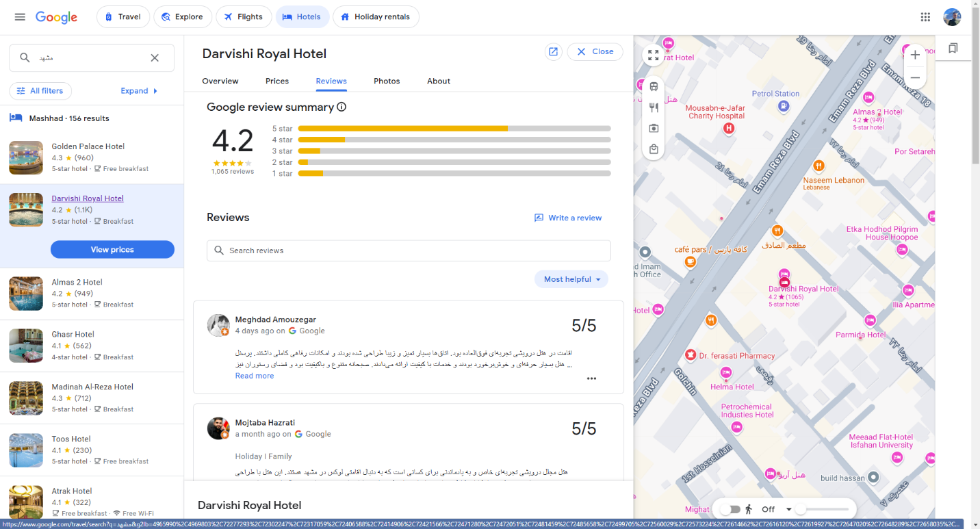Open saved bookmarks panel
Viewport: 980px width, 529px height.
(953, 48)
